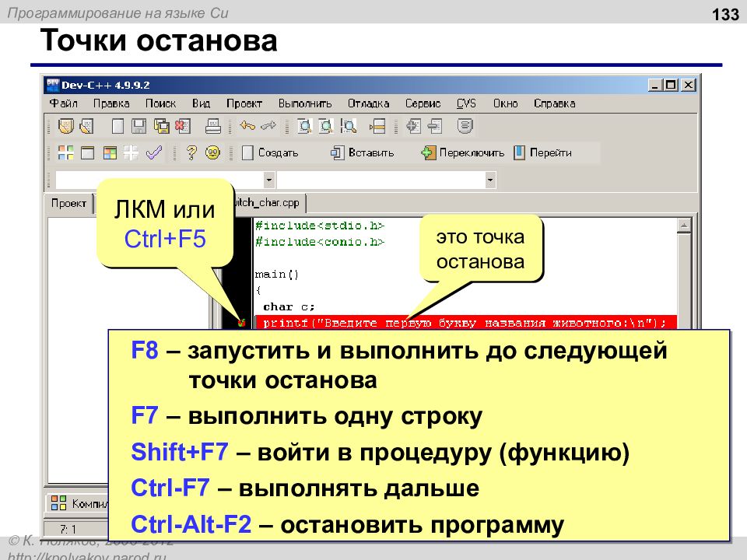Viewport: 747px width, 560px height.
Task: Click the red highlighted printf line
Action: 465,323
